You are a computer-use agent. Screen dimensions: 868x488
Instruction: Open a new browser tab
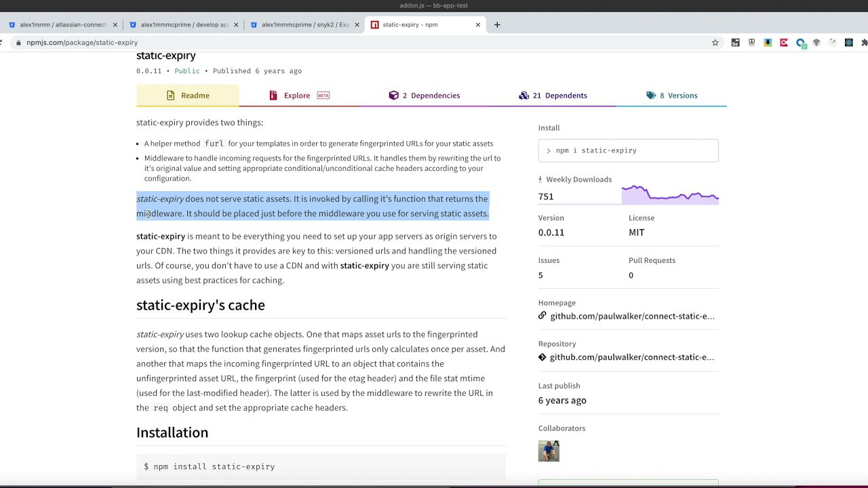(497, 25)
